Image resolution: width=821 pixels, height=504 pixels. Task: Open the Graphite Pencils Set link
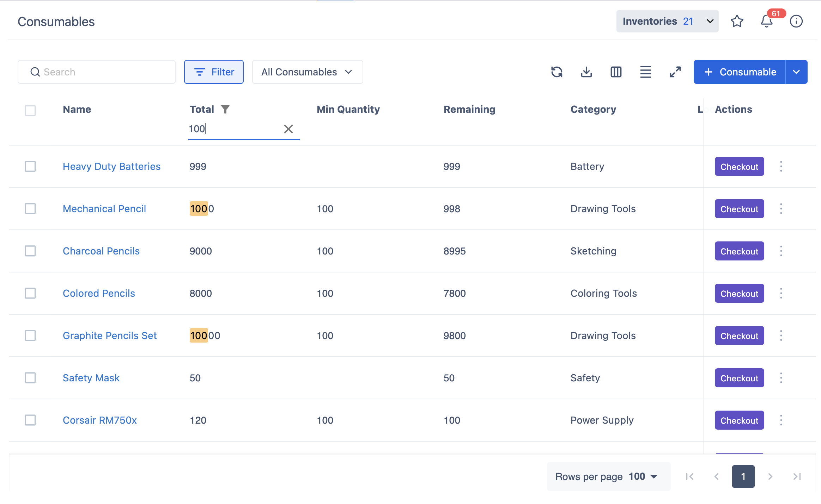click(x=110, y=336)
